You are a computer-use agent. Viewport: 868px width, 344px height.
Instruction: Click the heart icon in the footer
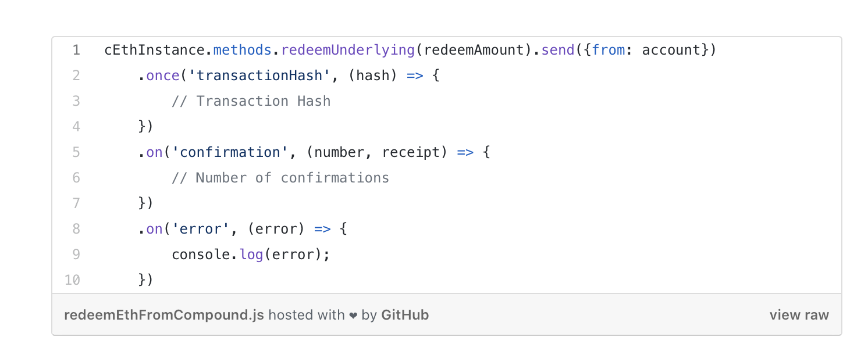(x=353, y=316)
